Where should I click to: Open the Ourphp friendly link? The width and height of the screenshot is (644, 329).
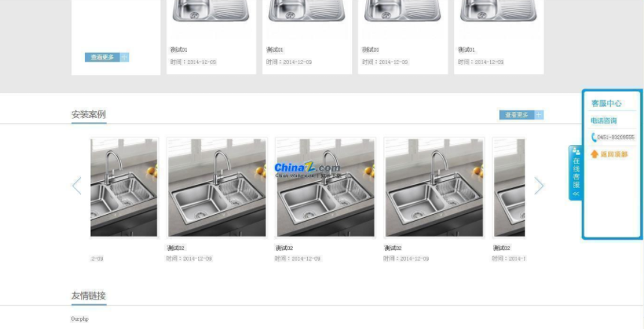tap(80, 318)
